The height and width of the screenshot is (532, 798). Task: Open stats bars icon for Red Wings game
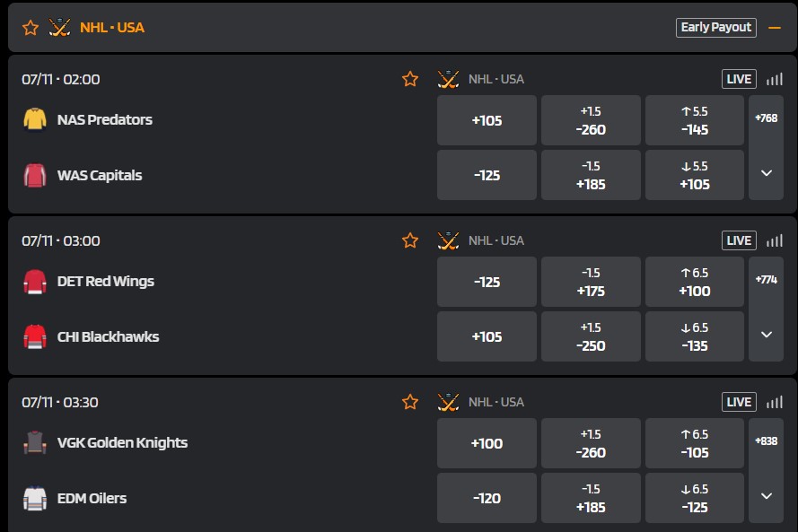[x=775, y=240]
